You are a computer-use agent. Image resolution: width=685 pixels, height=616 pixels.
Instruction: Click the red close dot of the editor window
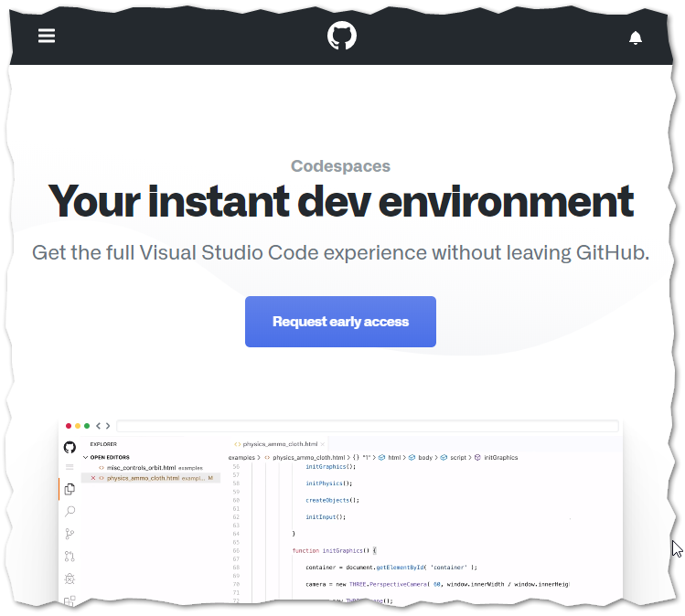coord(69,426)
